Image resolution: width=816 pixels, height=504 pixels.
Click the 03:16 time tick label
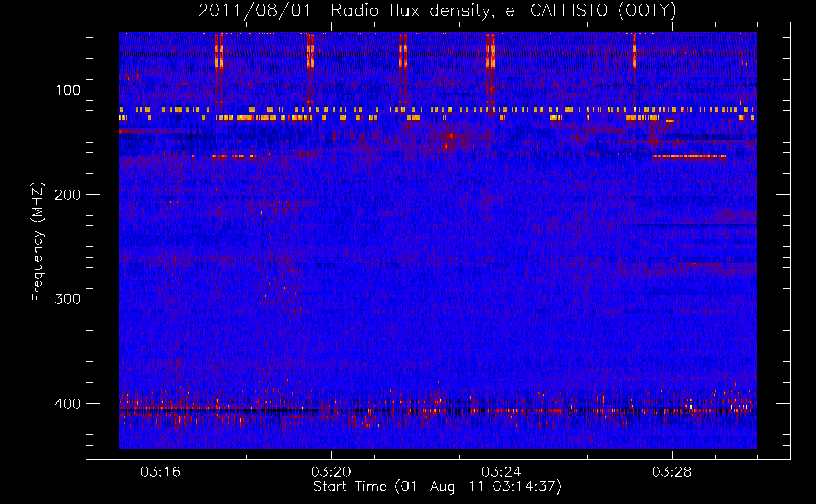pyautogui.click(x=160, y=472)
